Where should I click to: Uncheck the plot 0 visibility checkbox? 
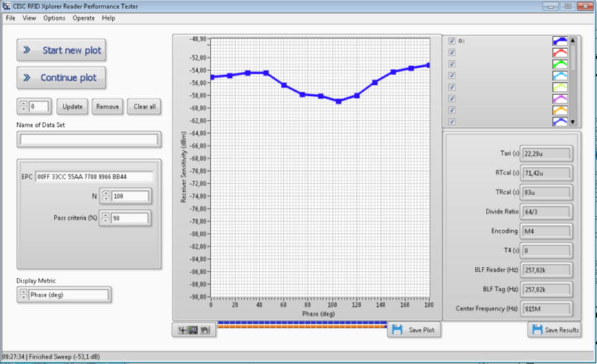[x=452, y=41]
